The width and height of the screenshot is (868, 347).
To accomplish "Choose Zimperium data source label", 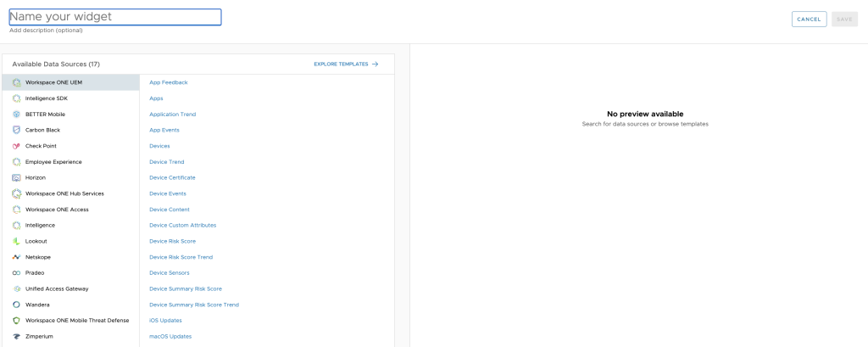I will coord(39,337).
